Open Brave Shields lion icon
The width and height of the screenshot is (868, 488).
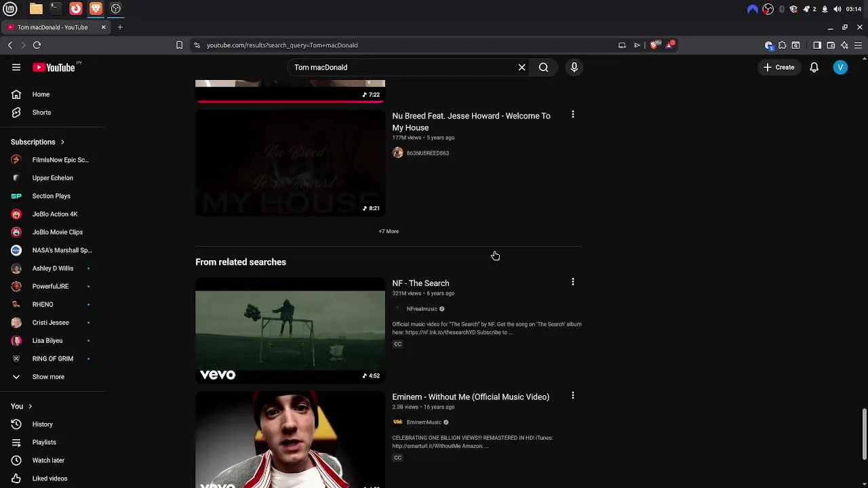click(654, 45)
